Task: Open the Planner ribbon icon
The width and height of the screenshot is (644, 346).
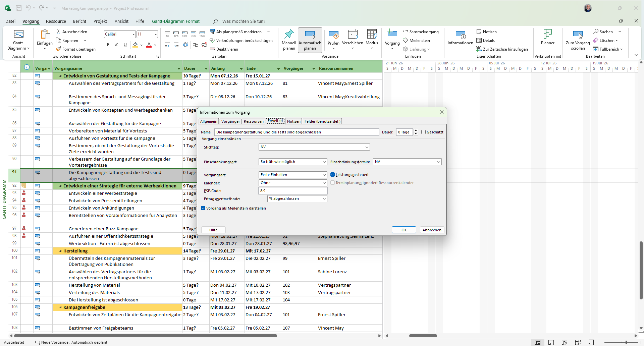Action: click(x=547, y=34)
